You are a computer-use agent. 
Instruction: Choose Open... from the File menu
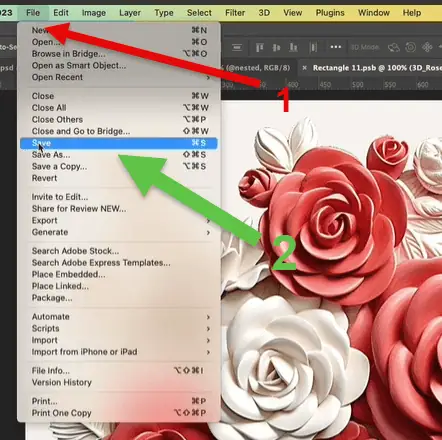(x=119, y=42)
